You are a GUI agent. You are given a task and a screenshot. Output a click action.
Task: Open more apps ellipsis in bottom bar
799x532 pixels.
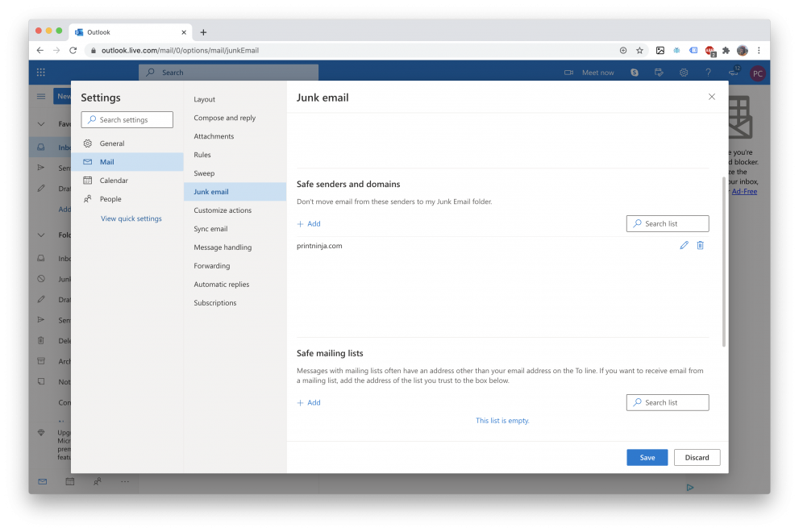125,481
